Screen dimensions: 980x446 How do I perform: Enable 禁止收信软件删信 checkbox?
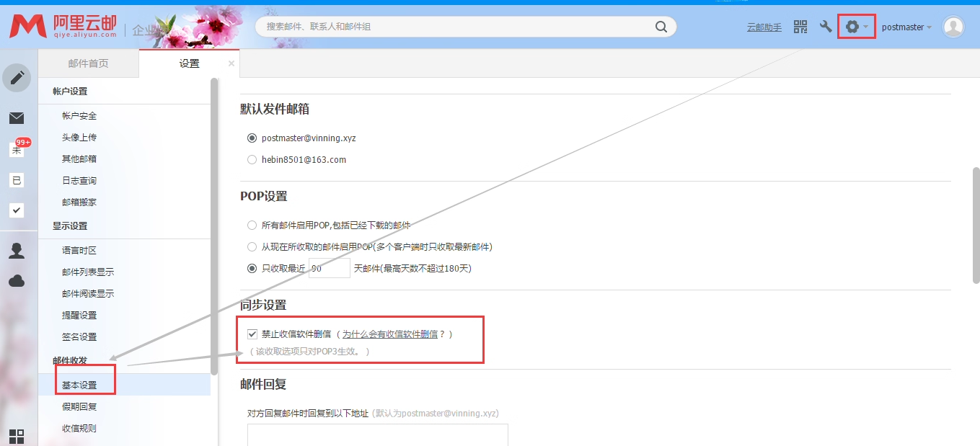point(252,334)
